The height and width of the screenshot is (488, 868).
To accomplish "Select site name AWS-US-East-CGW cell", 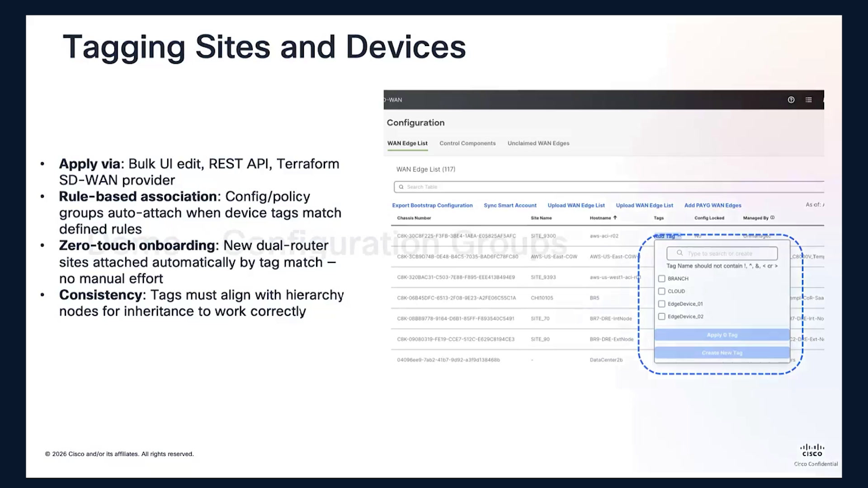I will (554, 257).
